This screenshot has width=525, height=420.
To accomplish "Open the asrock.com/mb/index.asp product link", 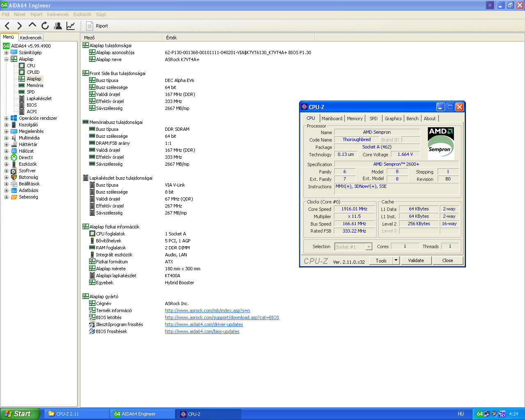I will pyautogui.click(x=208, y=310).
